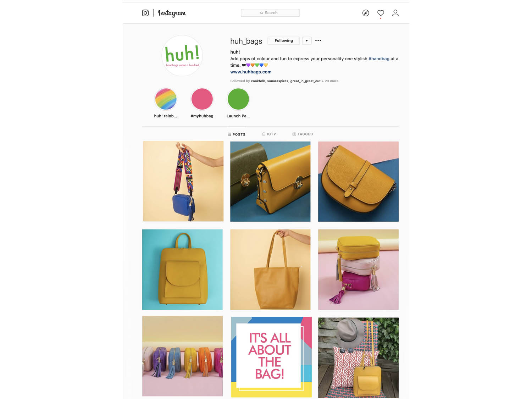Open the #myhuhbag pink highlight
Screen dimensions: 532x399
(202, 99)
